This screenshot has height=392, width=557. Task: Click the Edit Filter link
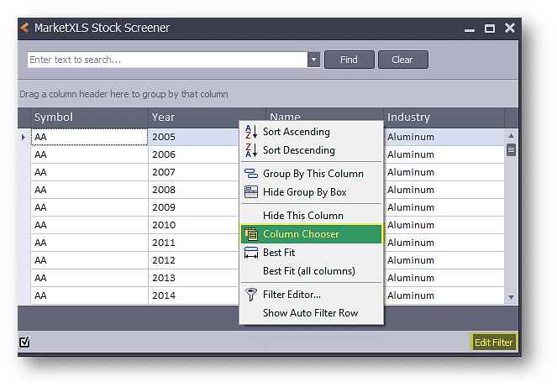pyautogui.click(x=493, y=342)
